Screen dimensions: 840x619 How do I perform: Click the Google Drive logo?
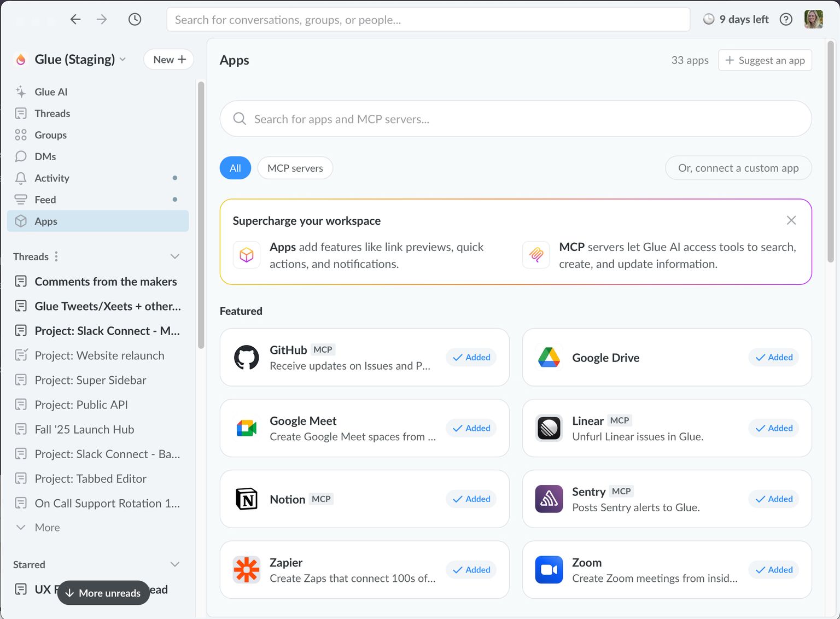549,358
